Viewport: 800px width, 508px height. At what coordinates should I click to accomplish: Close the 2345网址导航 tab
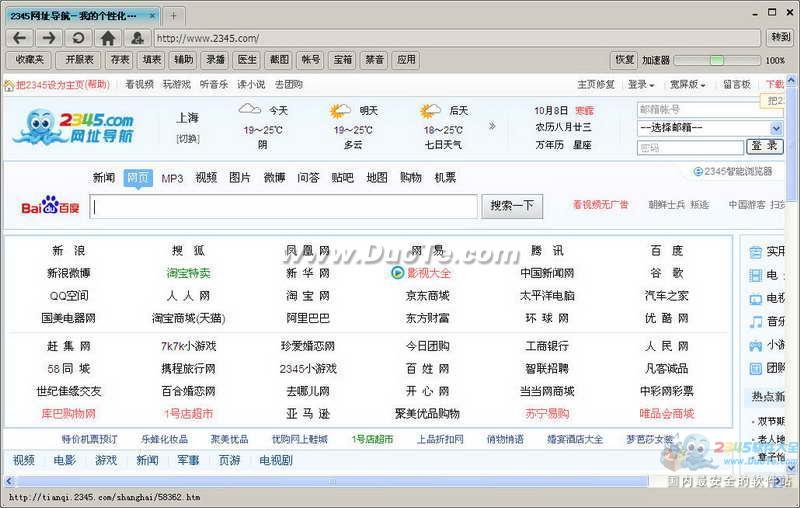tap(152, 16)
